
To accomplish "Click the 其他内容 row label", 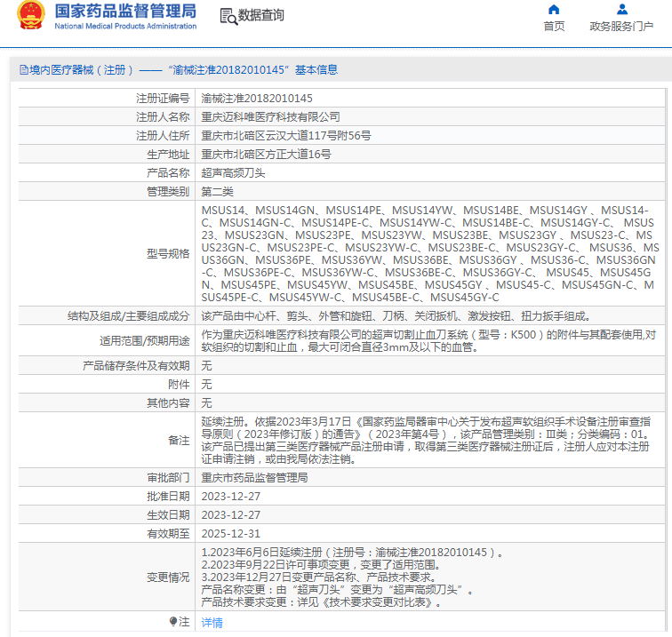I will [168, 403].
